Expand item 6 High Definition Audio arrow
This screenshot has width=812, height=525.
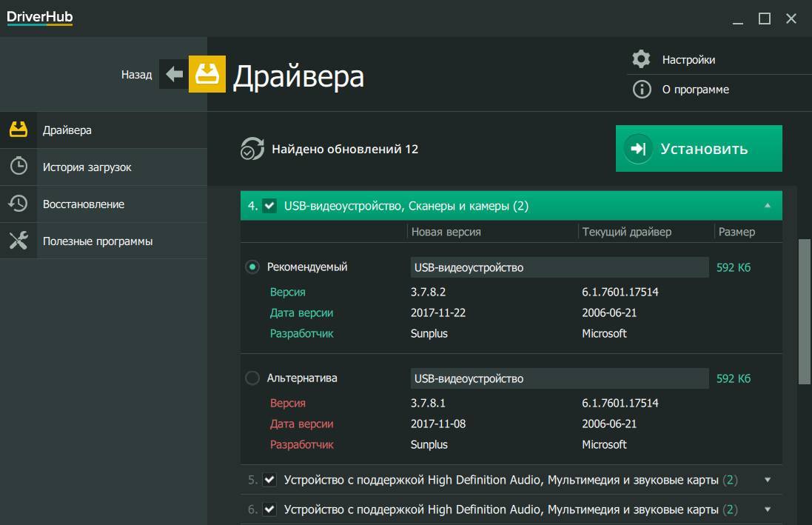(x=768, y=509)
